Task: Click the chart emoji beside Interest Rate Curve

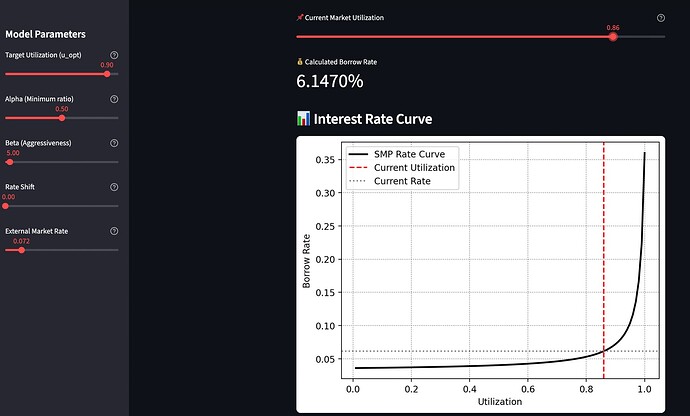Action: [x=304, y=119]
